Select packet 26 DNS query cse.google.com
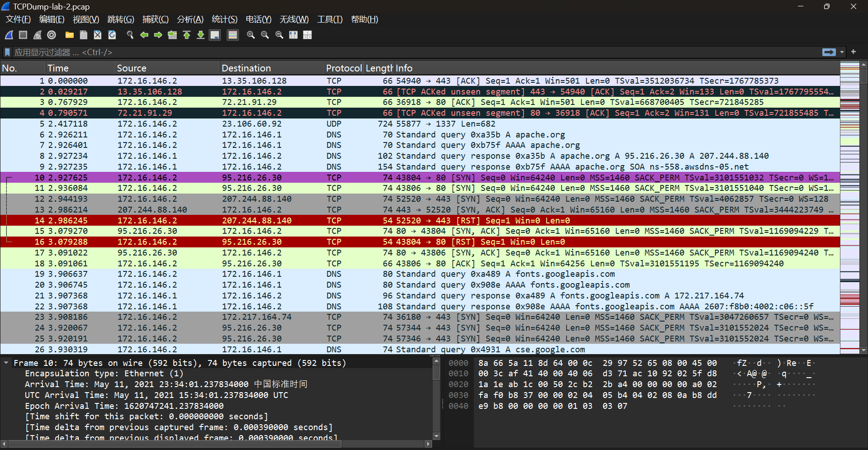The width and height of the screenshot is (868, 450). tap(420, 350)
